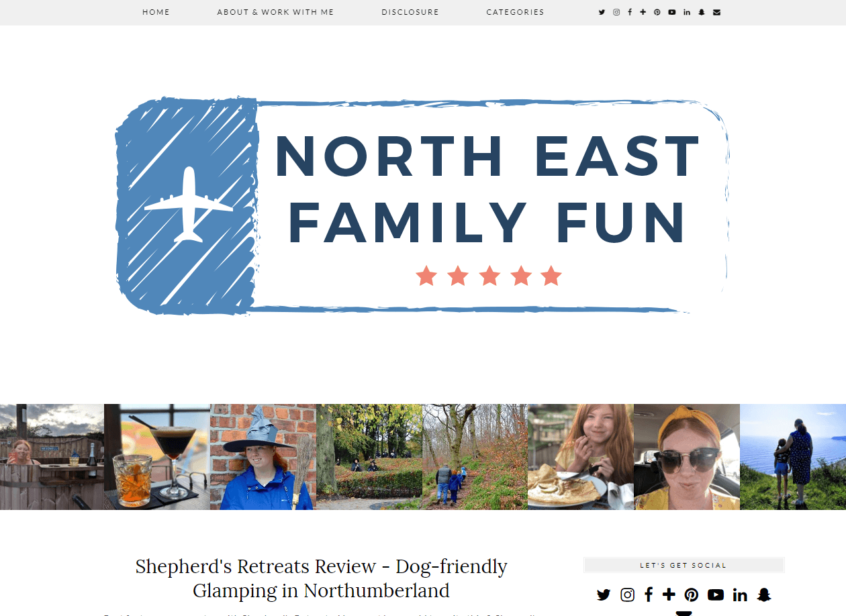Open the woman in sunglasses selfie photo
The width and height of the screenshot is (846, 616).
pyautogui.click(x=687, y=457)
